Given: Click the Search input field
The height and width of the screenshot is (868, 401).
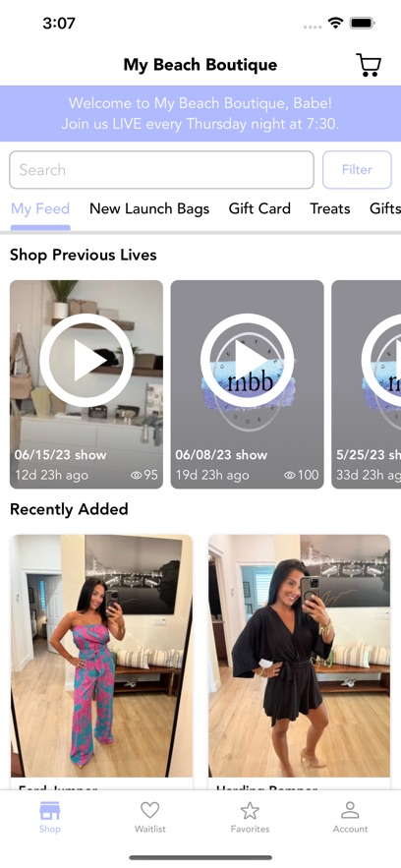Looking at the screenshot, I should pyautogui.click(x=161, y=170).
